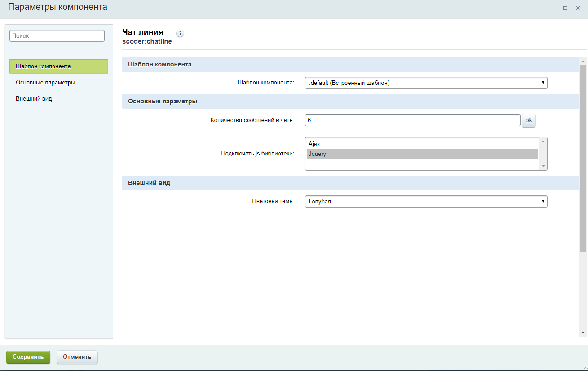Open the Шаблон компонента dropdown
Screen dimensions: 588x371
pos(426,83)
